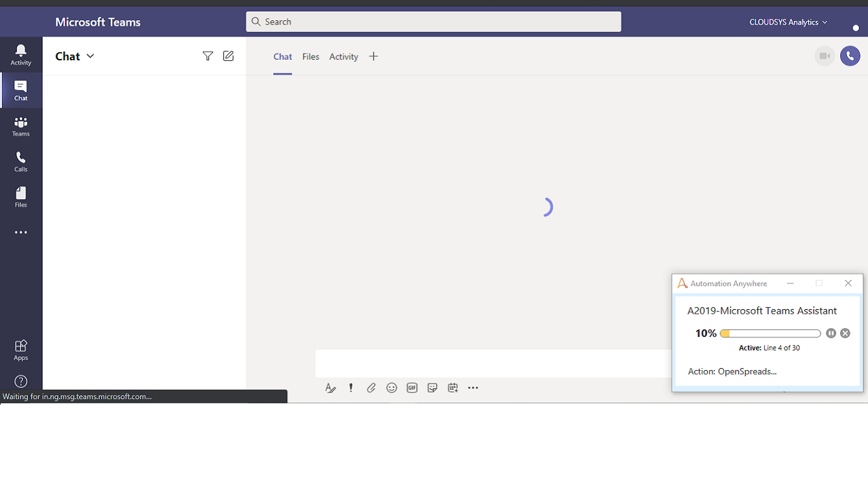Open the GIF picker
868x488 pixels.
tap(412, 388)
